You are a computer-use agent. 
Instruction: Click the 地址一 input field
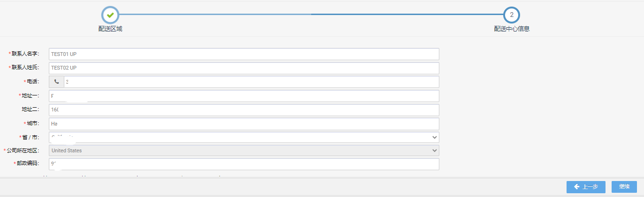click(x=244, y=96)
